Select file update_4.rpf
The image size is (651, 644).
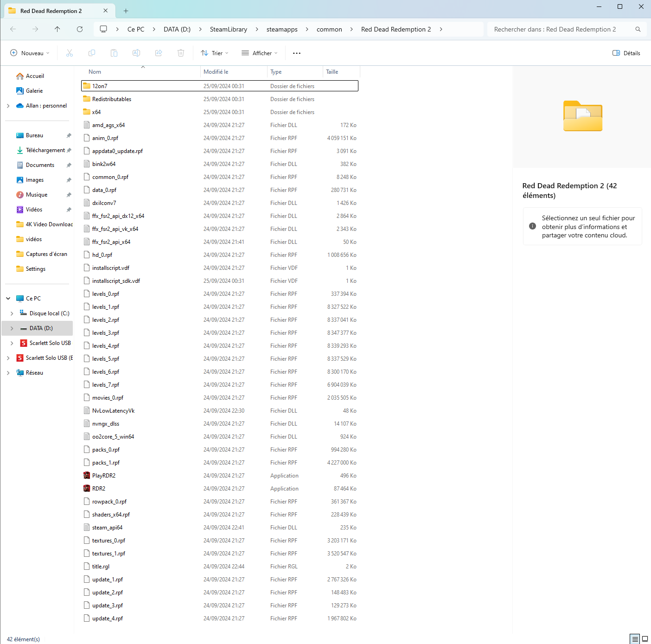pyautogui.click(x=220, y=618)
